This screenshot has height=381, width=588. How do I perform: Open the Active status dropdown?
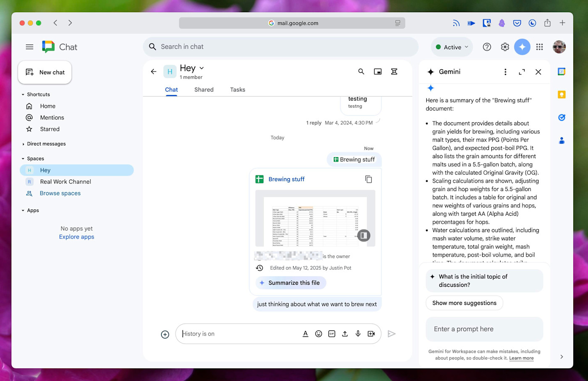pos(452,47)
